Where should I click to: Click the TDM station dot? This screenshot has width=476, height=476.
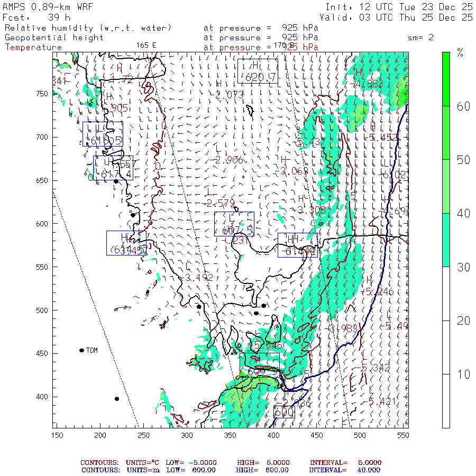click(81, 350)
